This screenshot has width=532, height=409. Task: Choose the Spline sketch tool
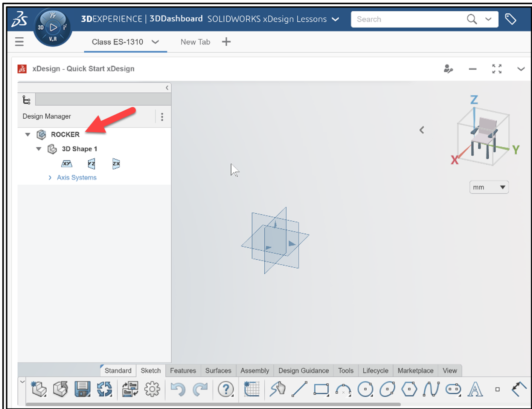(431, 389)
